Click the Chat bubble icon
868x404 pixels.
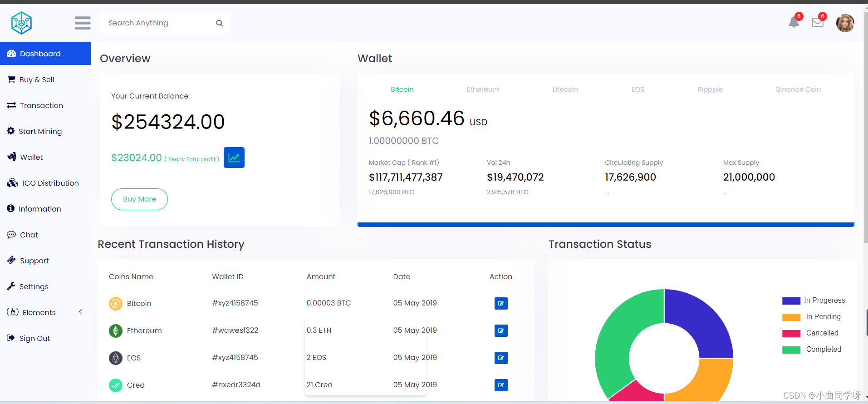tap(11, 235)
